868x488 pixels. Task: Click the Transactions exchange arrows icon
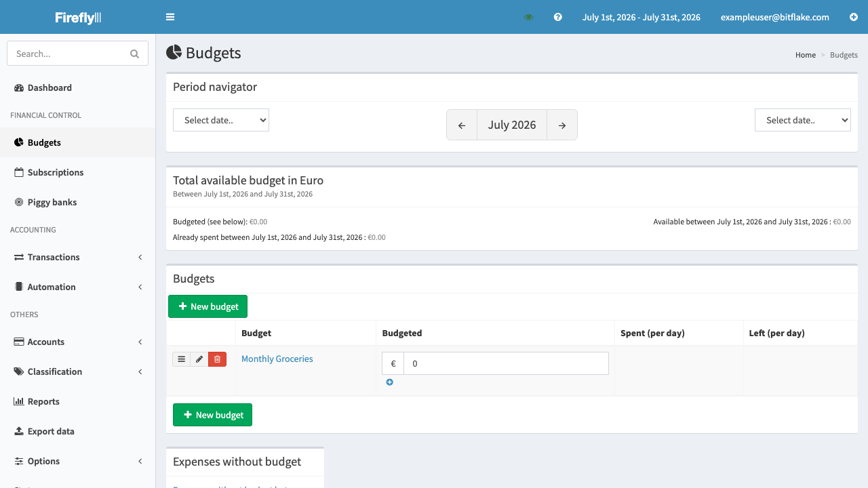pos(19,257)
